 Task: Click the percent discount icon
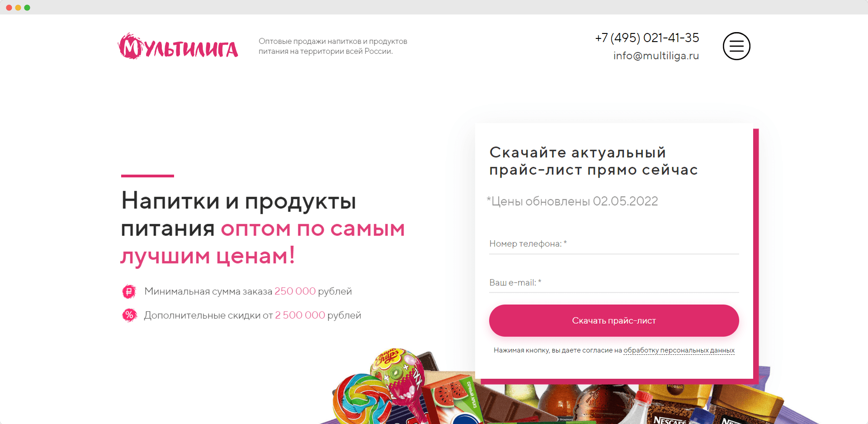click(129, 315)
